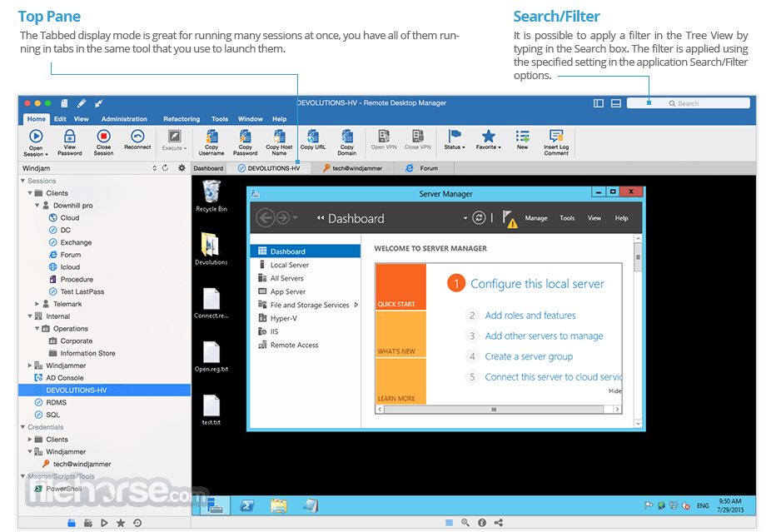Click the notifications flag in Server Manager
776x532 pixels.
click(x=510, y=218)
